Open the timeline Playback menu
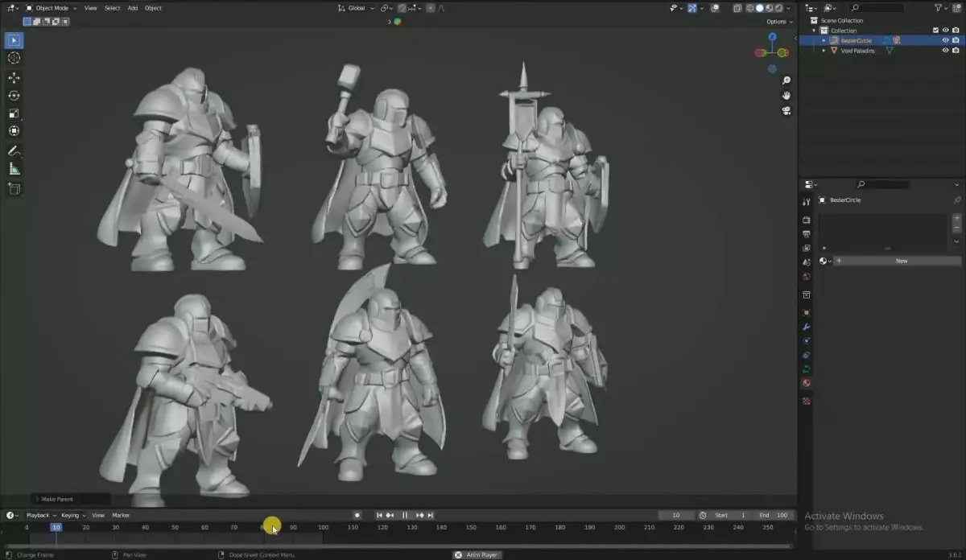The height and width of the screenshot is (560, 966). [x=41, y=515]
